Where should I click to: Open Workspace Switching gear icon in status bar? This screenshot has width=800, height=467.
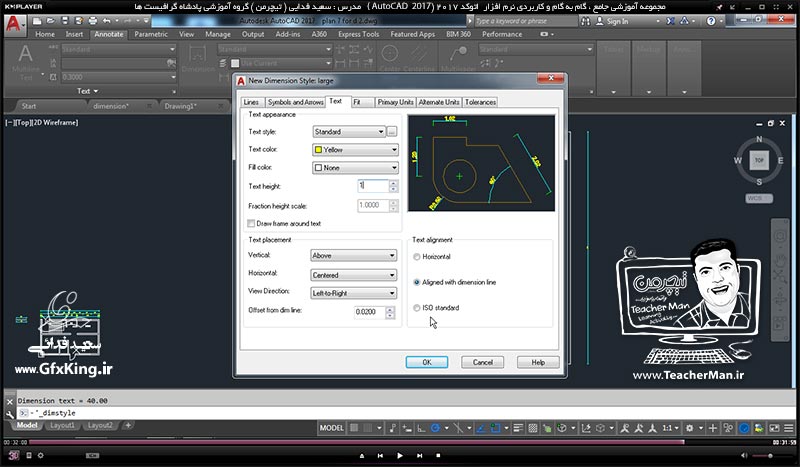[x=689, y=428]
